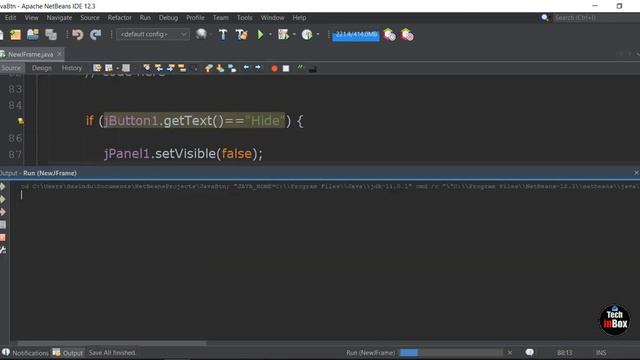This screenshot has width=640, height=360.
Task: Click the Debug Project icon
Action: [x=283, y=35]
